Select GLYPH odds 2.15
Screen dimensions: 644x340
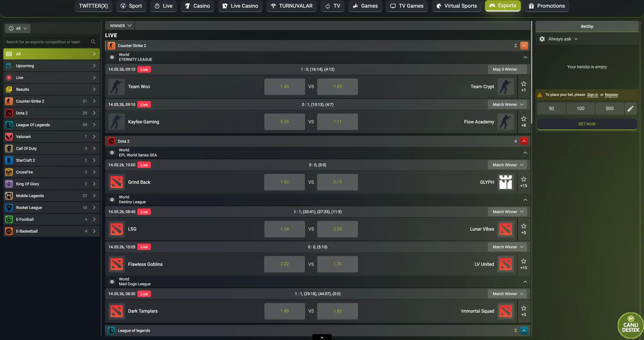338,182
